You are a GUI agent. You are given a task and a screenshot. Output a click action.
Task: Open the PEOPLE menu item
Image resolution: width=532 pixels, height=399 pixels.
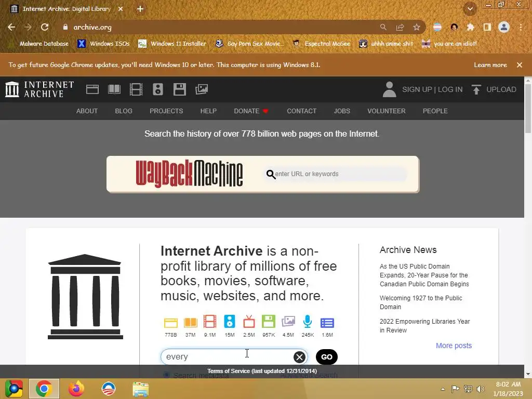[435, 111]
